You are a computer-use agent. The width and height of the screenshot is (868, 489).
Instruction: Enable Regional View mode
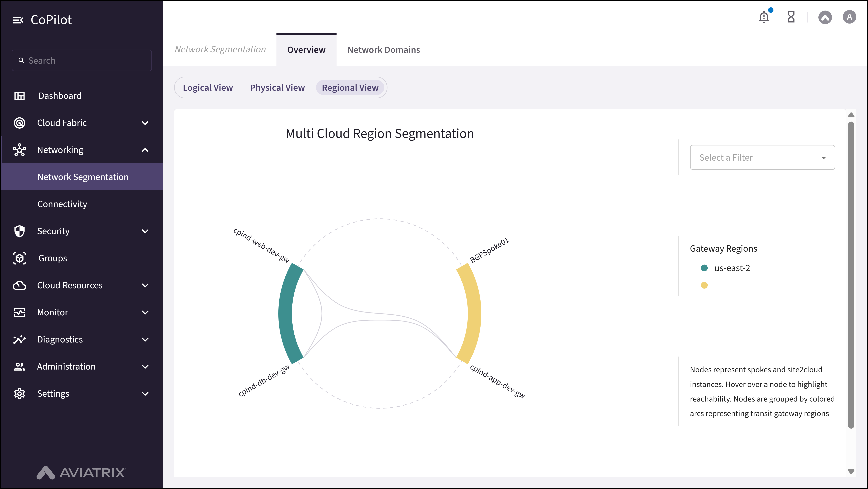coord(350,87)
